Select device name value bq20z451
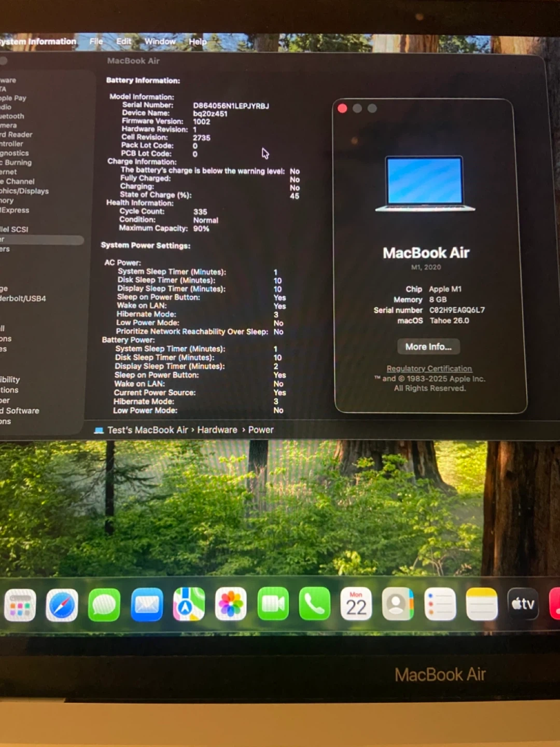The image size is (560, 747). [x=210, y=114]
